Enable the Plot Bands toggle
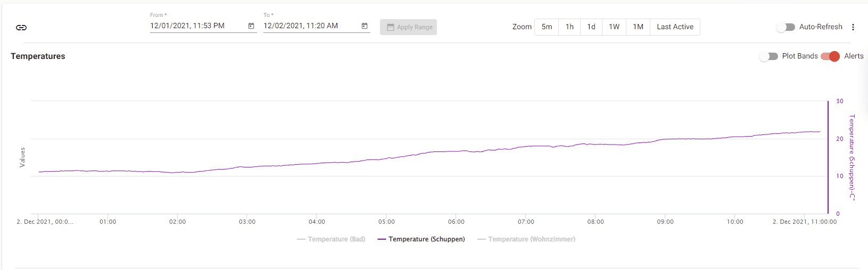This screenshot has width=868, height=270. pyautogui.click(x=768, y=56)
